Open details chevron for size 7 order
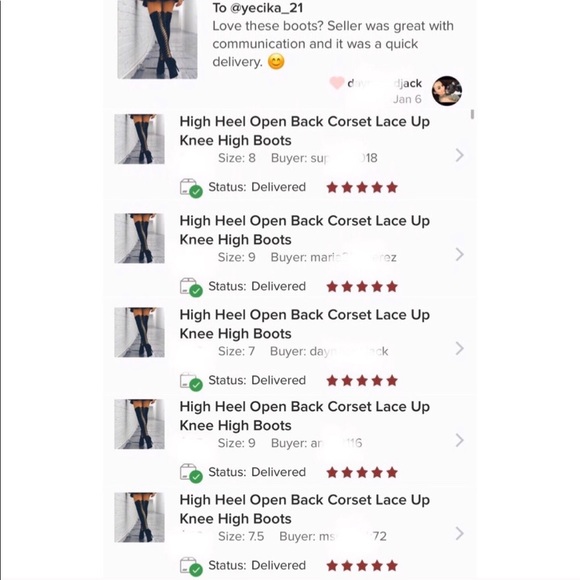The image size is (580, 580). coord(459,348)
